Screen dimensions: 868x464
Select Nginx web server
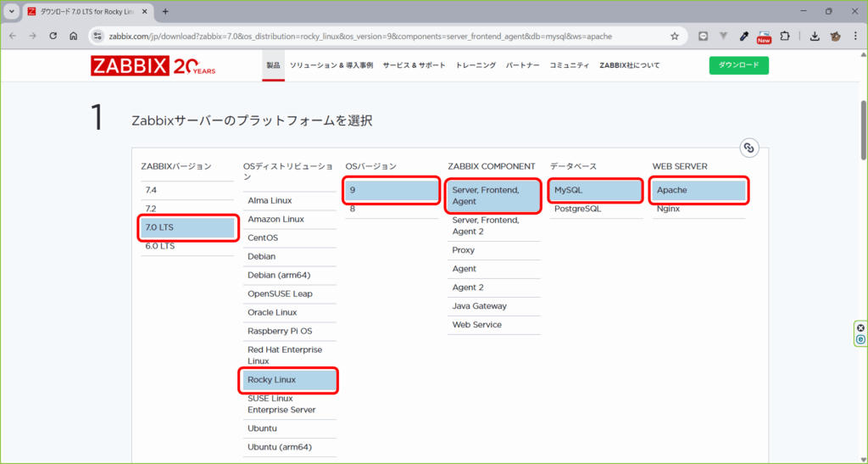(698, 209)
